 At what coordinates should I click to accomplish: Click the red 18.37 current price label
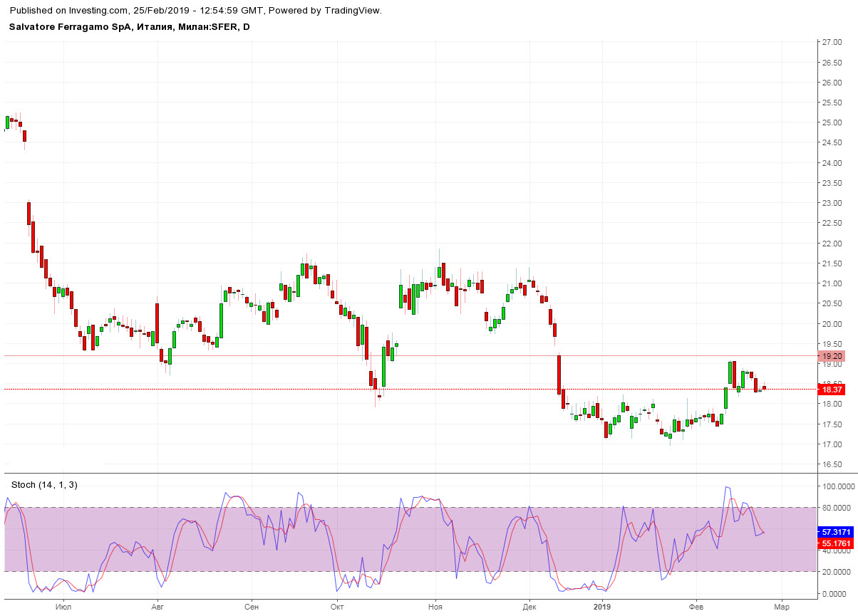832,390
